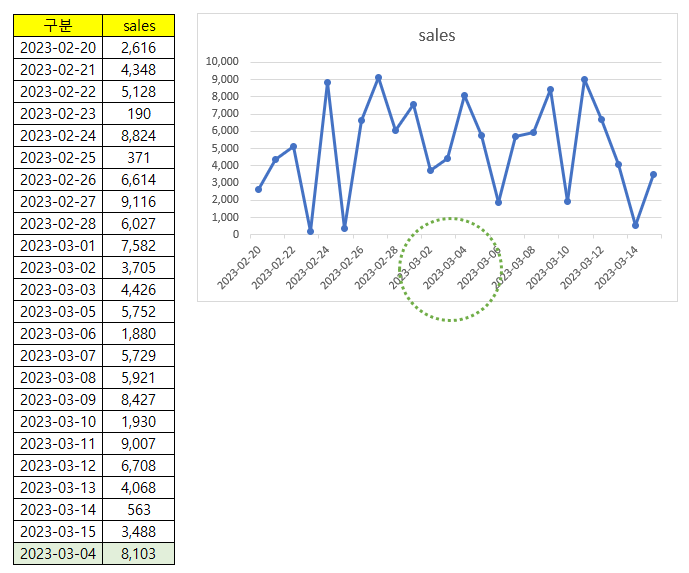The image size is (689, 573).
Task: Select cell 2023-02-21
Action: tap(58, 69)
